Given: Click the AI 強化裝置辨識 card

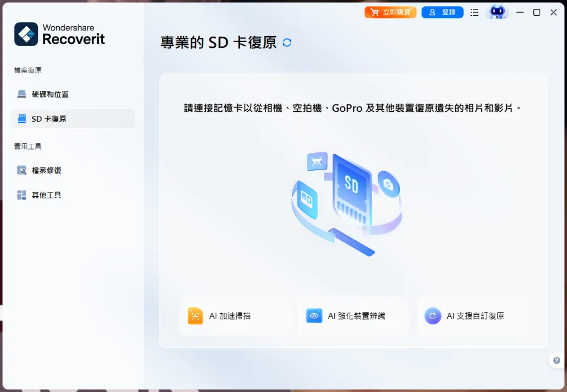Looking at the screenshot, I should [x=353, y=316].
